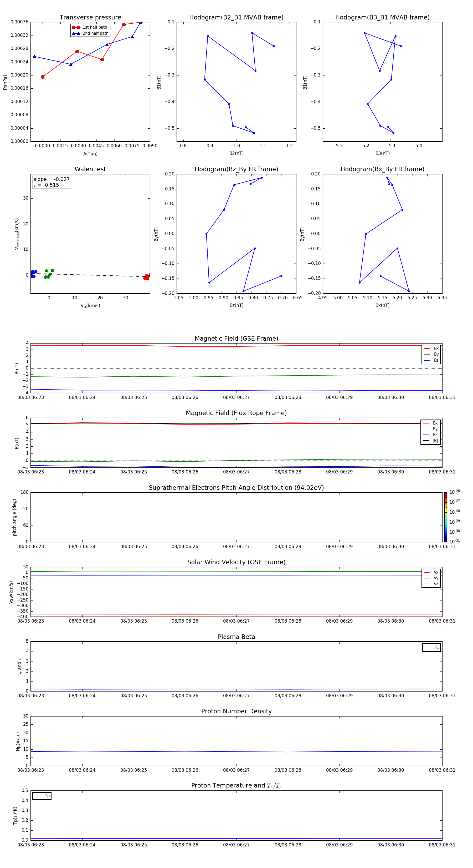This screenshot has height=868, width=473.
Task: Click the 'slope = -0.027' annotation
Action: coord(52,179)
